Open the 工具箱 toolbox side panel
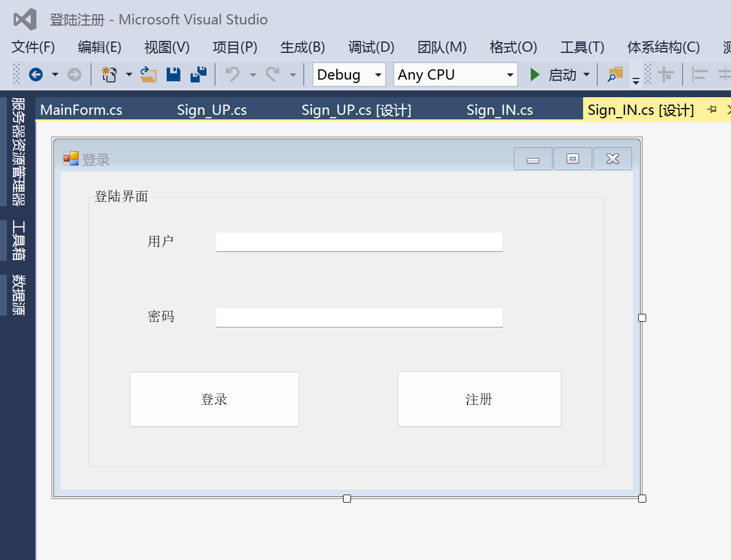The width and height of the screenshot is (731, 560). (x=18, y=240)
